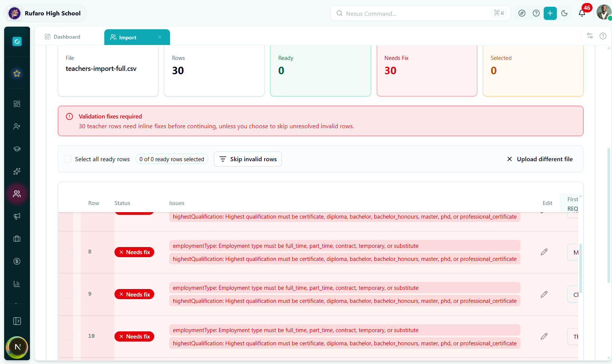The width and height of the screenshot is (612, 364).
Task: Switch to the Dashboard tab
Action: click(62, 37)
